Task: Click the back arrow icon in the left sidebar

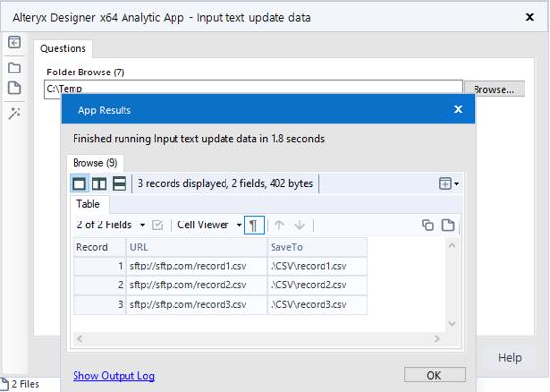Action: click(x=14, y=42)
